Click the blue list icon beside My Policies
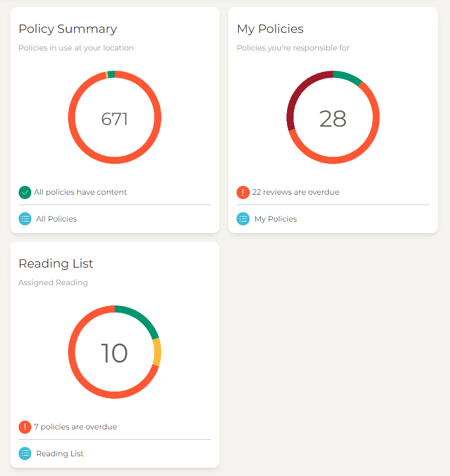The width and height of the screenshot is (450, 476). (x=243, y=219)
